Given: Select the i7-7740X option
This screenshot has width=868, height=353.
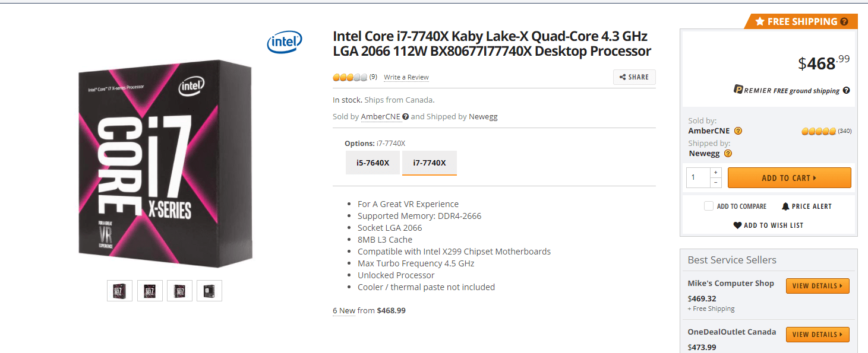Looking at the screenshot, I should click(430, 163).
